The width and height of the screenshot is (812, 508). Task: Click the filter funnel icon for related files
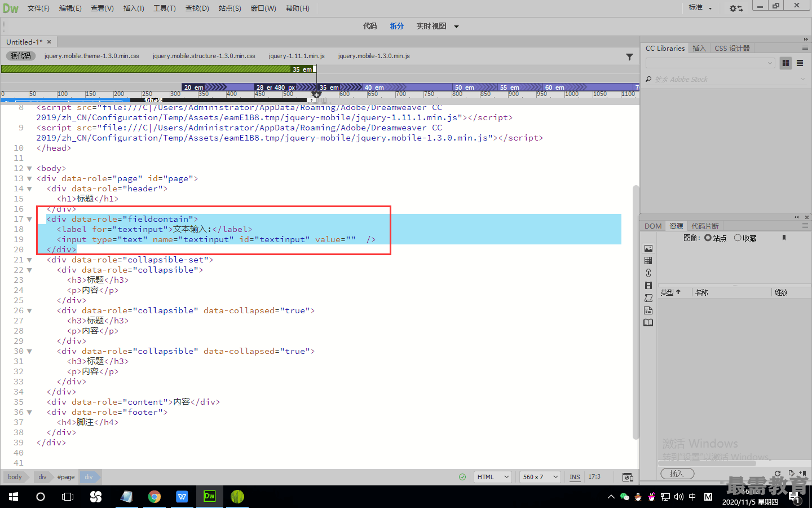(x=629, y=56)
